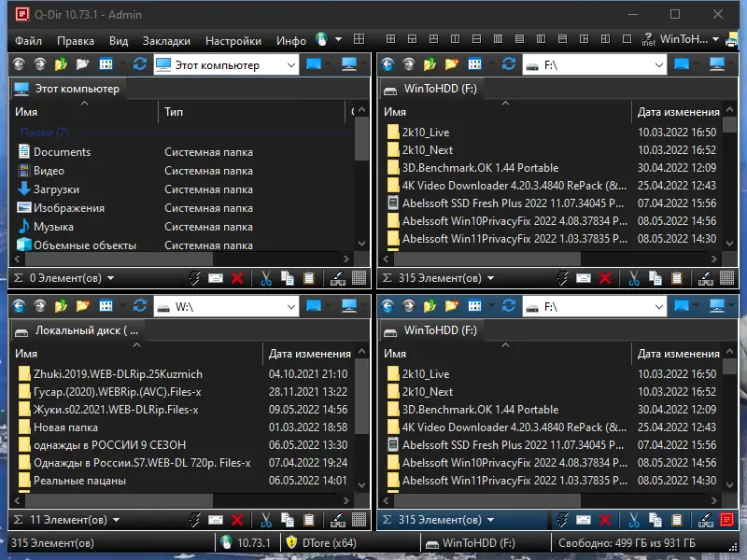Click Forward arrow in top-left pane
The image size is (747, 560).
click(x=39, y=64)
